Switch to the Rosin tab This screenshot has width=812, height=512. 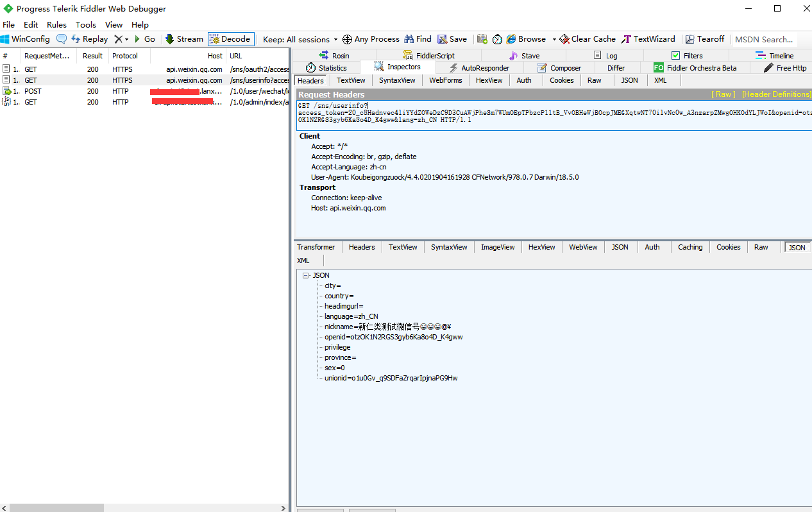(x=334, y=56)
